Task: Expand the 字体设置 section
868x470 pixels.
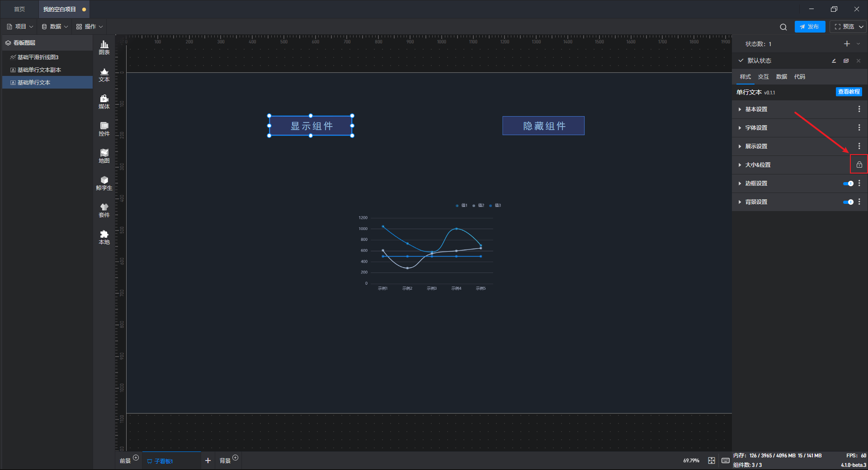Action: [x=740, y=128]
